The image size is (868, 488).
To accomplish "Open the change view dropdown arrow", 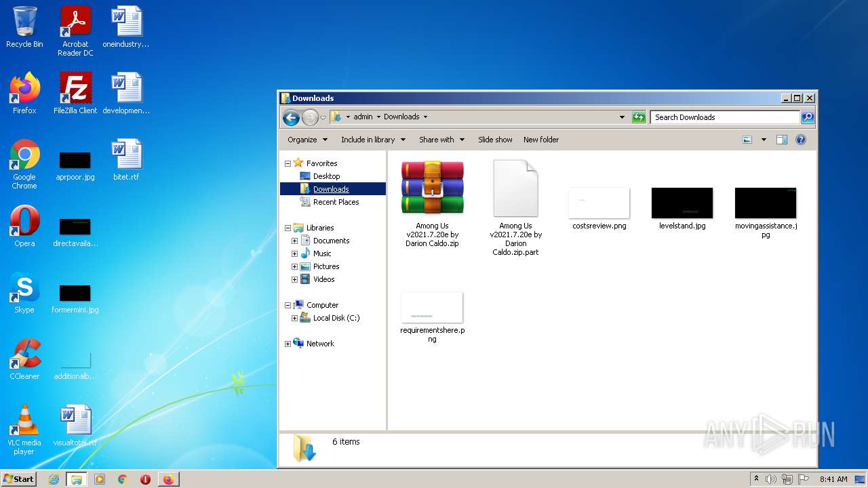I will pos(764,140).
